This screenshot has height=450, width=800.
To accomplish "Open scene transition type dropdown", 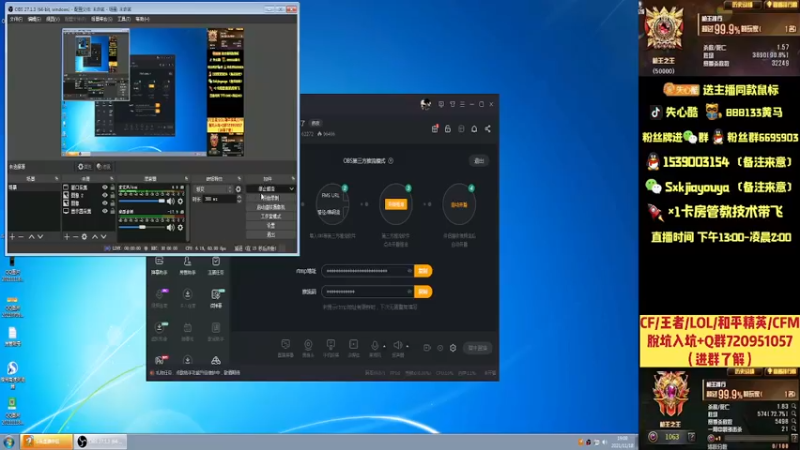I will coord(213,189).
